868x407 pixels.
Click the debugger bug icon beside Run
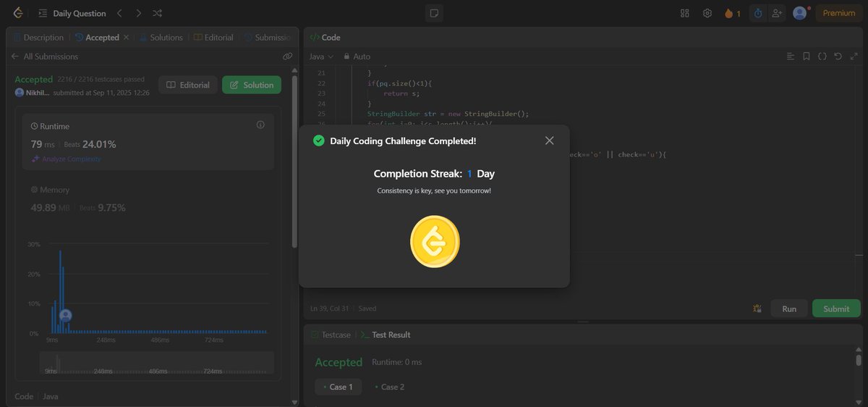click(x=757, y=309)
